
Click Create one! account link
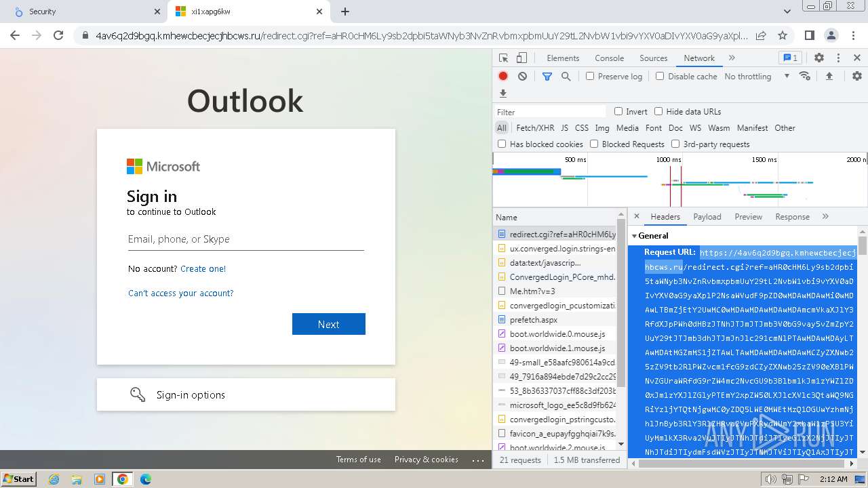click(x=203, y=269)
